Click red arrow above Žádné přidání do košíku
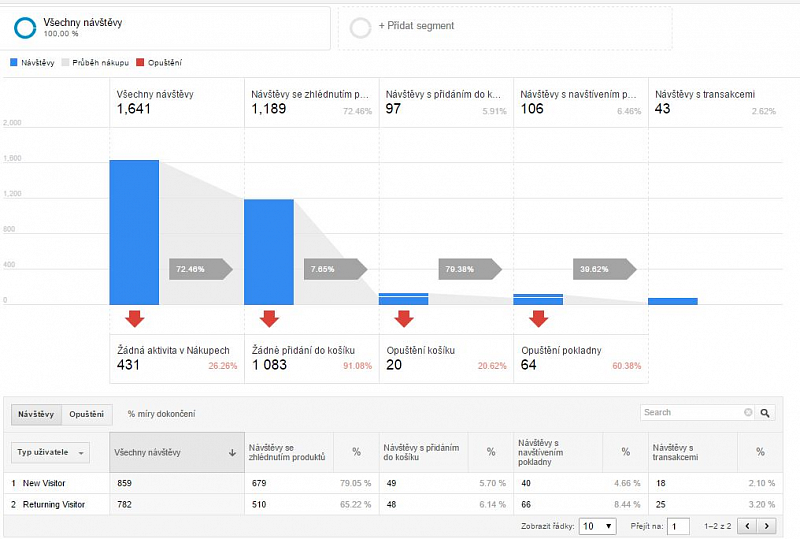Viewport: 800px width, 539px height. [x=269, y=319]
